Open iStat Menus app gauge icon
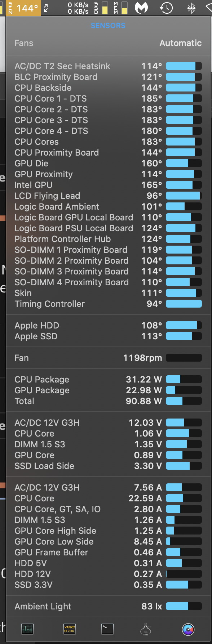Viewport: 212px width, 644px height. click(x=188, y=629)
